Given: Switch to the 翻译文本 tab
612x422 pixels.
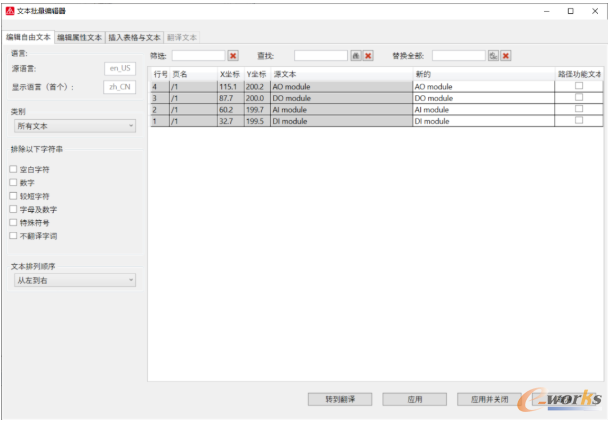Looking at the screenshot, I should point(182,37).
